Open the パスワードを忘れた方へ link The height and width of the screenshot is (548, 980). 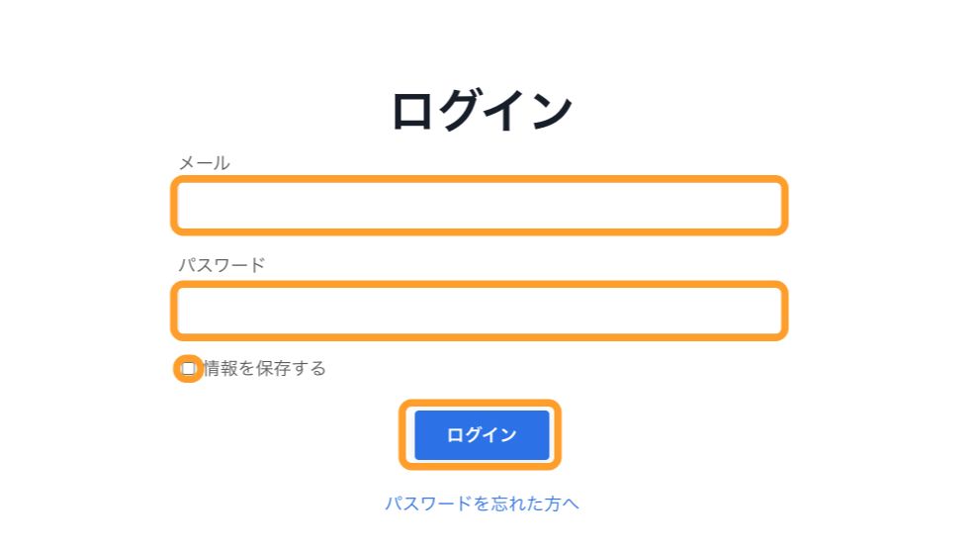point(482,503)
